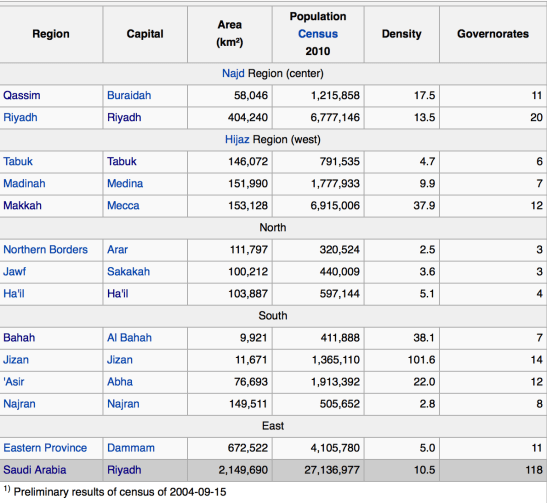Select the preliminary census results footnote

115,492
